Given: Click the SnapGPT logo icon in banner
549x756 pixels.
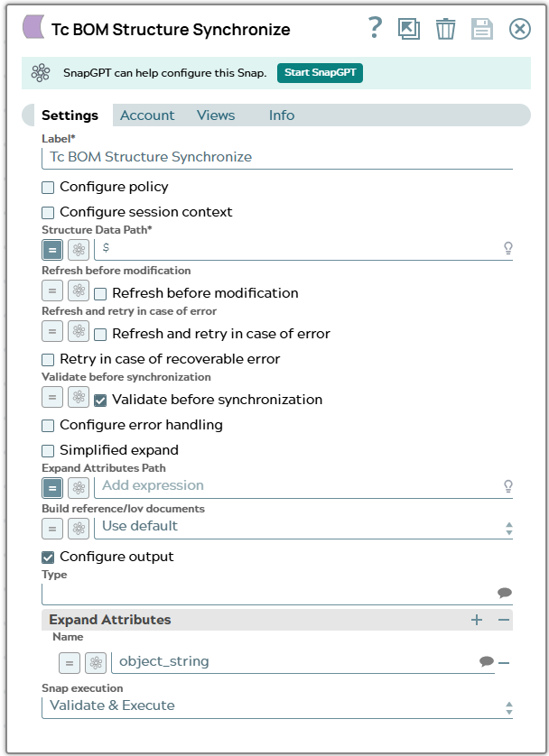Looking at the screenshot, I should [41, 73].
